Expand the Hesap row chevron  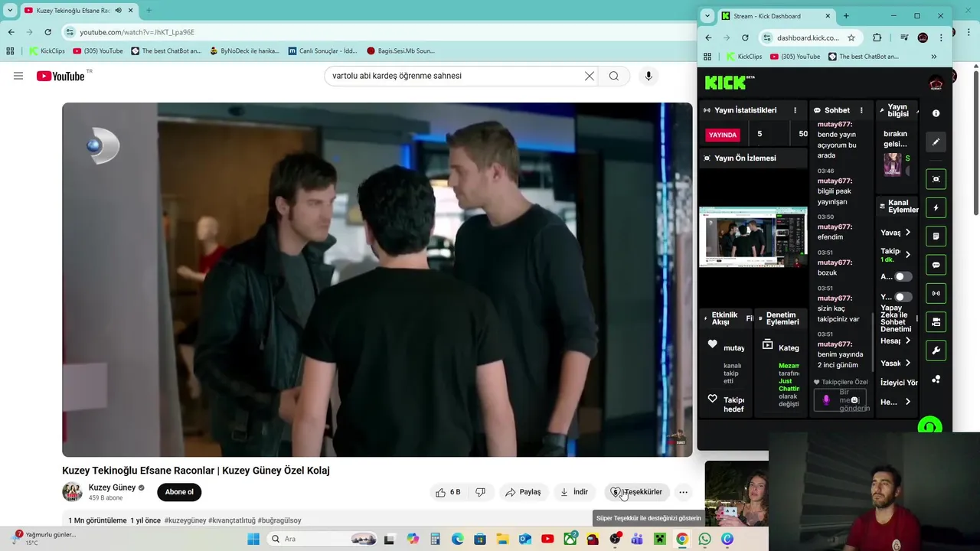tap(908, 341)
